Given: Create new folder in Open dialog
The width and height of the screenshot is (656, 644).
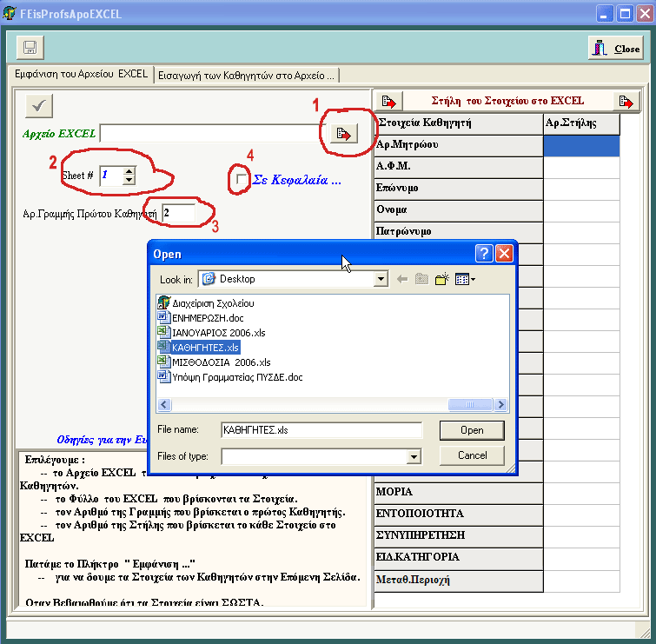Looking at the screenshot, I should (443, 279).
